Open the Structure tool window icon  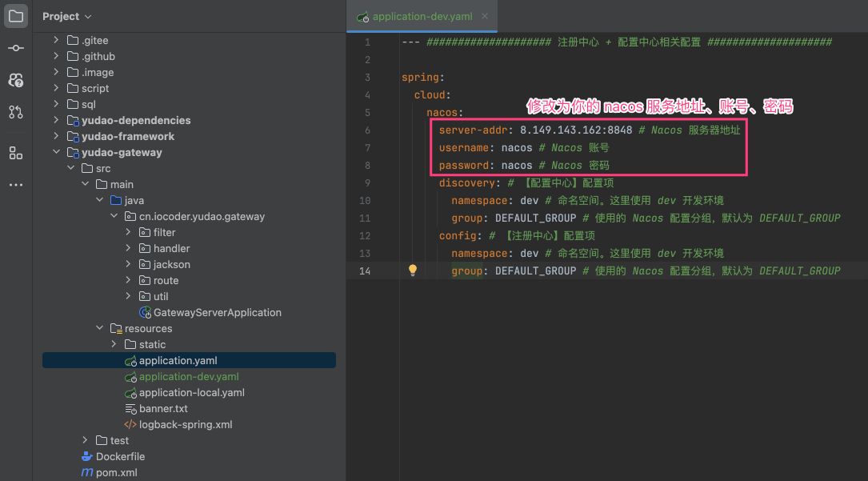(16, 153)
